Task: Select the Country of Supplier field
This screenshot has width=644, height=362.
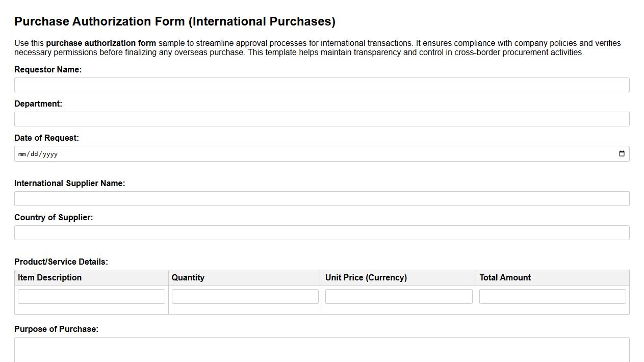Action: coord(322,232)
